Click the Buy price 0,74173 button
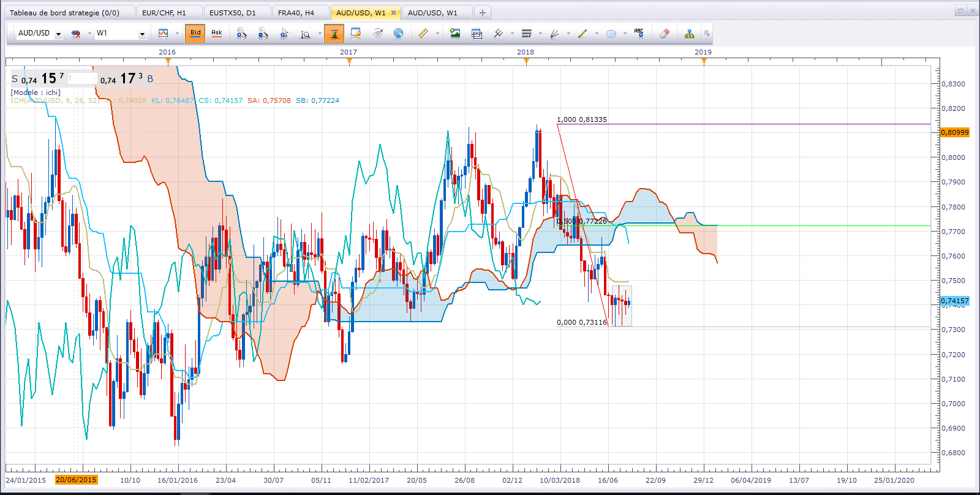Viewport: 980px width, 495px height. [127, 78]
